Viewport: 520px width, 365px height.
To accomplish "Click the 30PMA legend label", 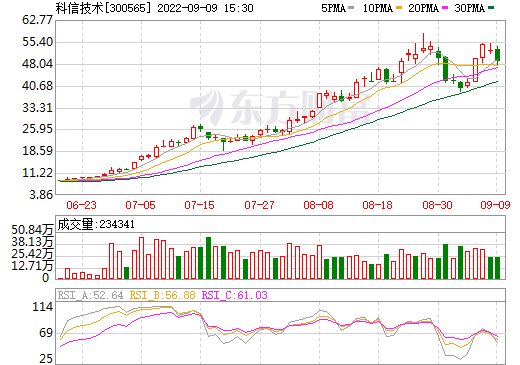I will tap(469, 8).
